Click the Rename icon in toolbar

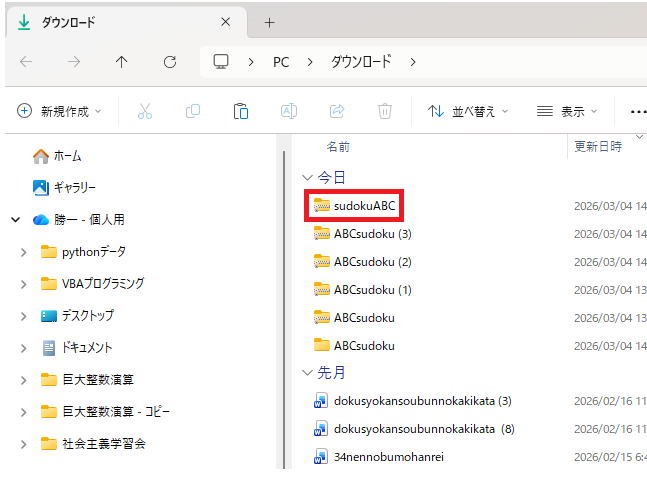pyautogui.click(x=289, y=111)
